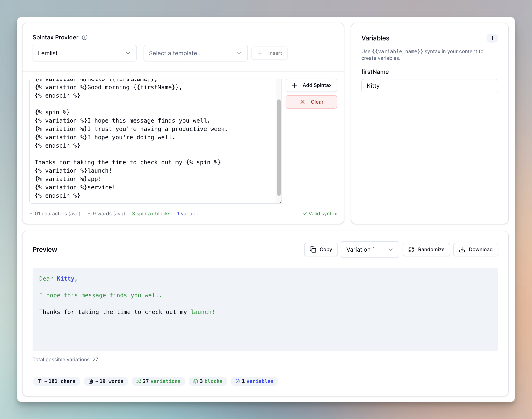532x419 pixels.
Task: Click the '{% variation %}service!' editor line
Action: coord(75,187)
